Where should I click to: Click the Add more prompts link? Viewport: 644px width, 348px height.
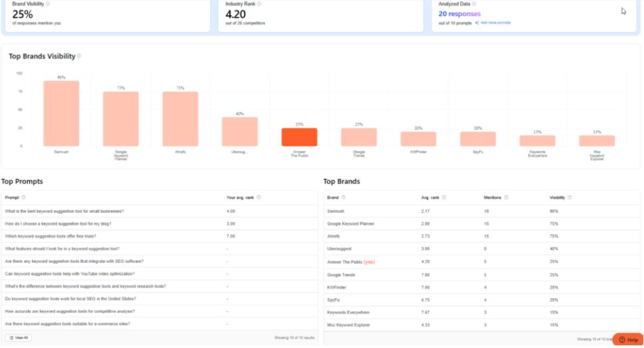493,23
